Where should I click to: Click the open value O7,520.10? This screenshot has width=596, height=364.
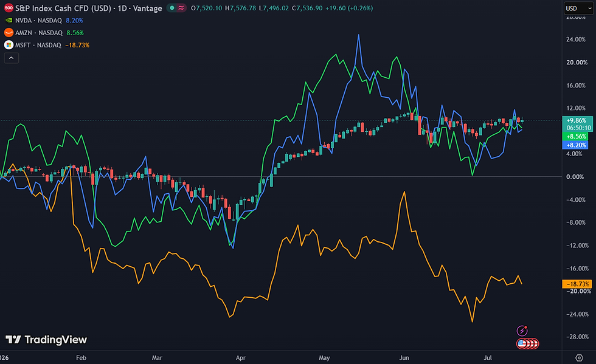(206, 8)
